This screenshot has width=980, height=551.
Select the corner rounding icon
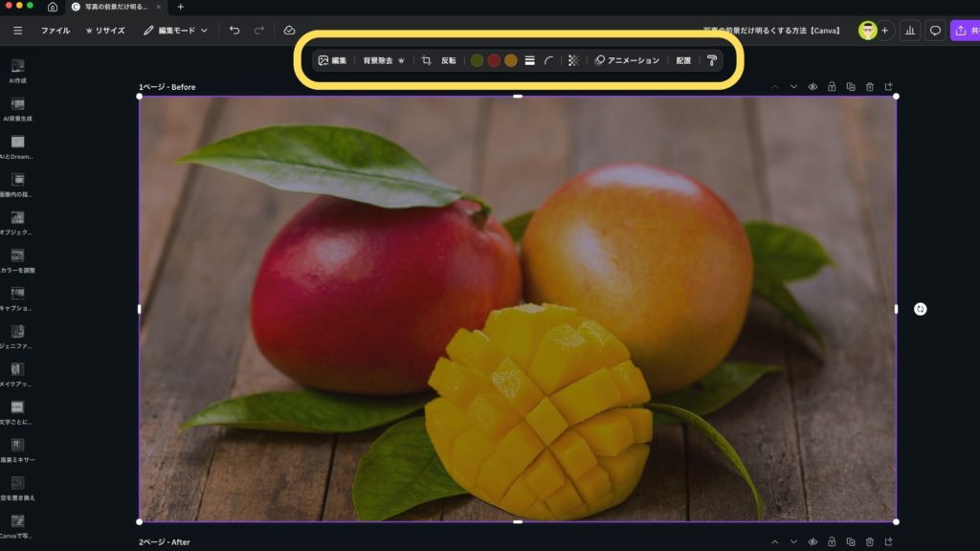549,60
